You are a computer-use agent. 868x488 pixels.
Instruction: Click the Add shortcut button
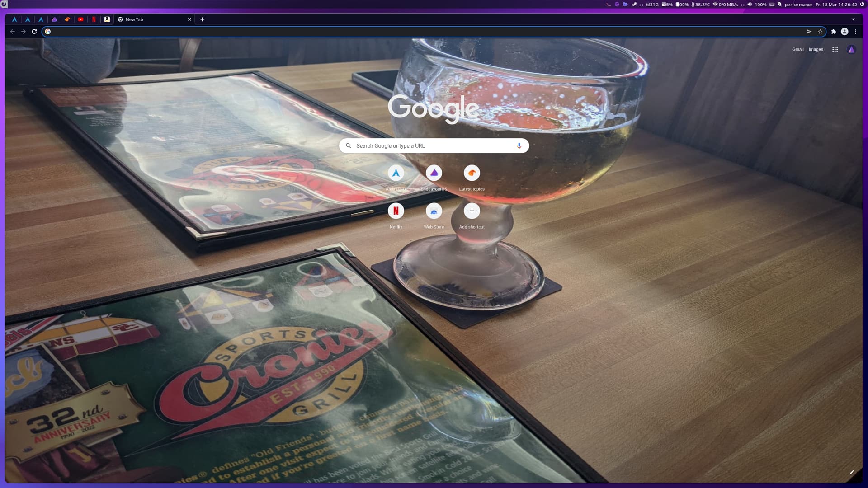pyautogui.click(x=472, y=216)
